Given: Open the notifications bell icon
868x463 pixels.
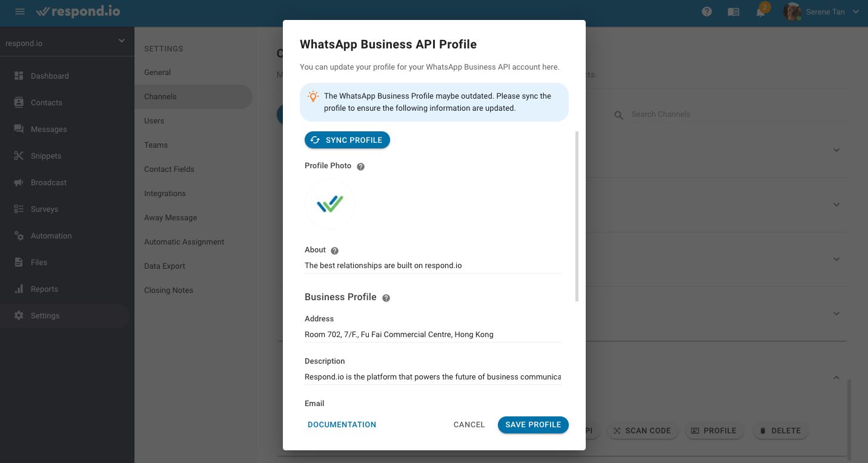Looking at the screenshot, I should pos(761,11).
